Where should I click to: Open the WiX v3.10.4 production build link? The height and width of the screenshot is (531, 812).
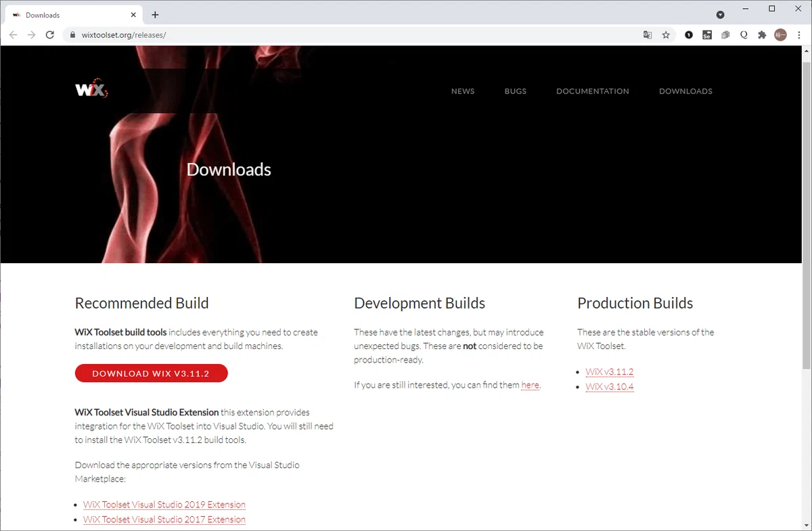(x=610, y=387)
